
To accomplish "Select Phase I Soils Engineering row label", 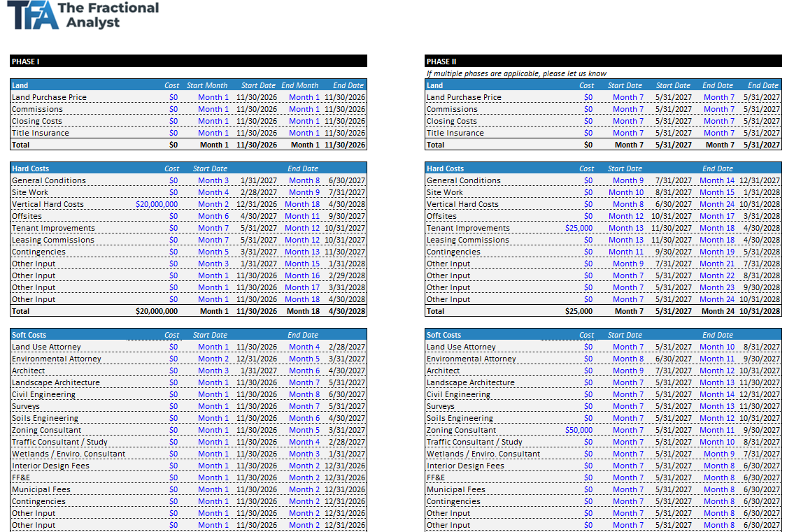I will pyautogui.click(x=45, y=418).
